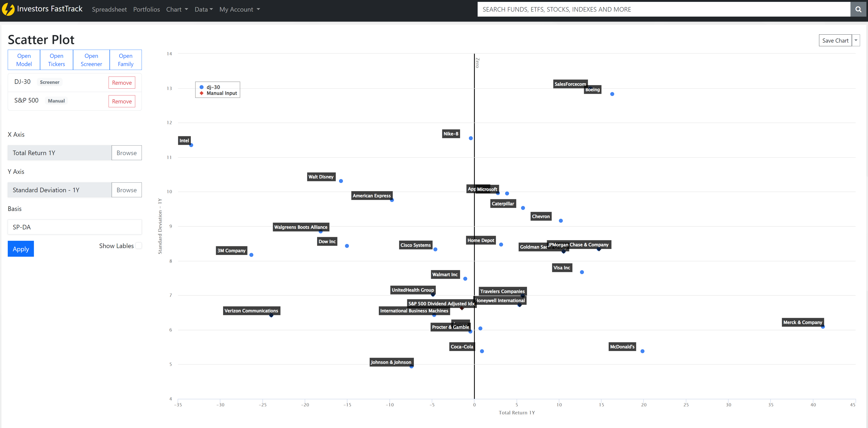Click the Johnson & Johnson label
Screen dimensions: 868x428
point(391,362)
